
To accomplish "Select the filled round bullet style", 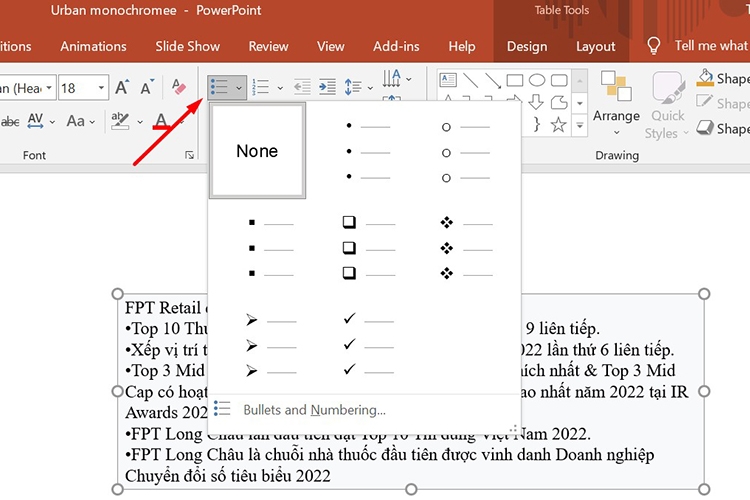I will pos(369,151).
